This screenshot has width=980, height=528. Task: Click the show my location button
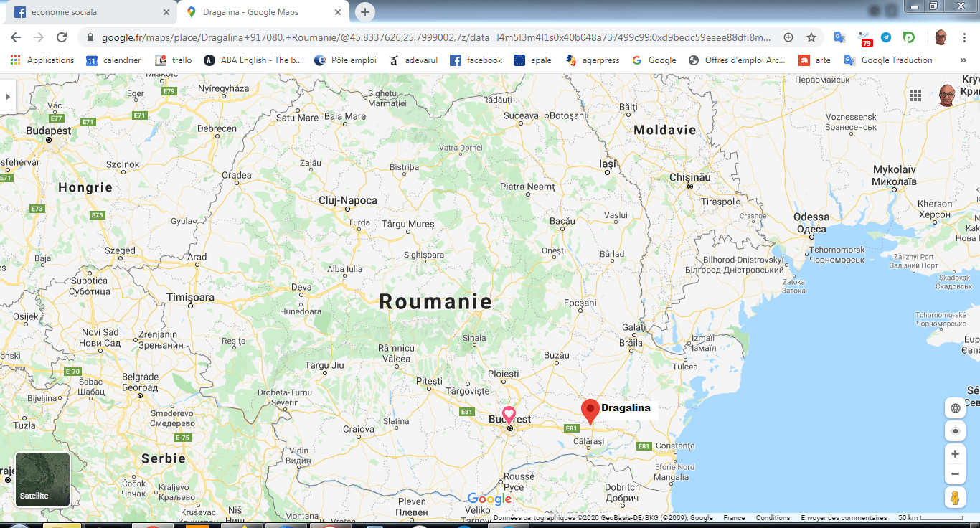tap(955, 432)
